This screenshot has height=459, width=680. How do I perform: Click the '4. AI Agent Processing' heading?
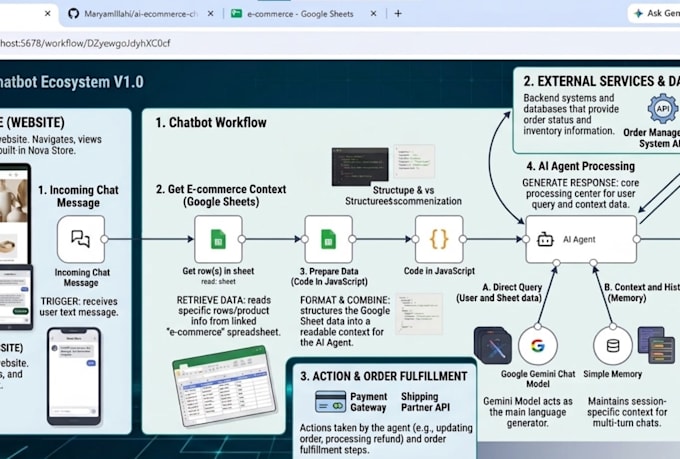(581, 166)
